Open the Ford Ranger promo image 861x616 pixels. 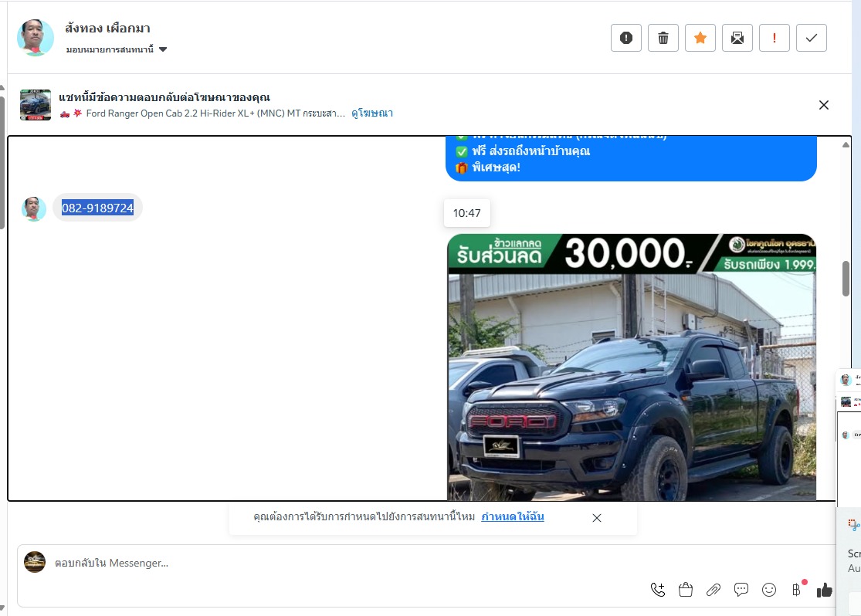point(632,367)
